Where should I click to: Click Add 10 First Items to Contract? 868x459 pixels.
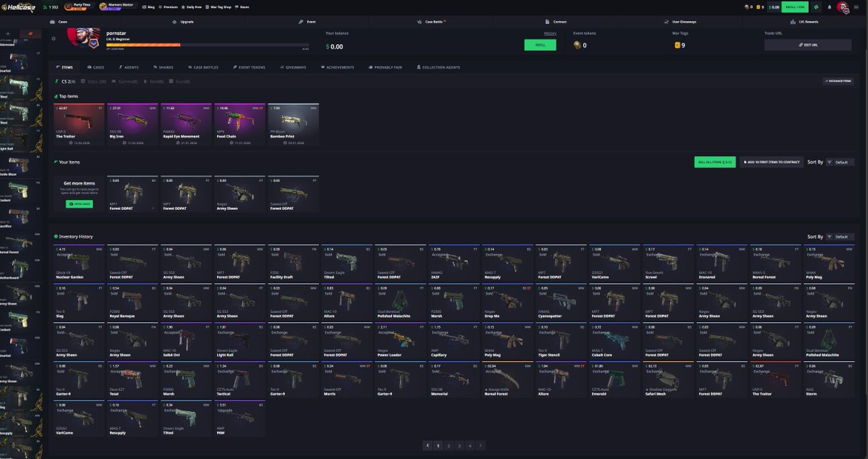click(x=770, y=162)
